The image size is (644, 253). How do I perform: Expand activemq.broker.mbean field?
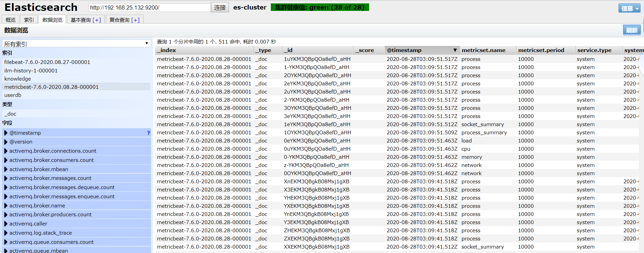[x=6, y=169]
